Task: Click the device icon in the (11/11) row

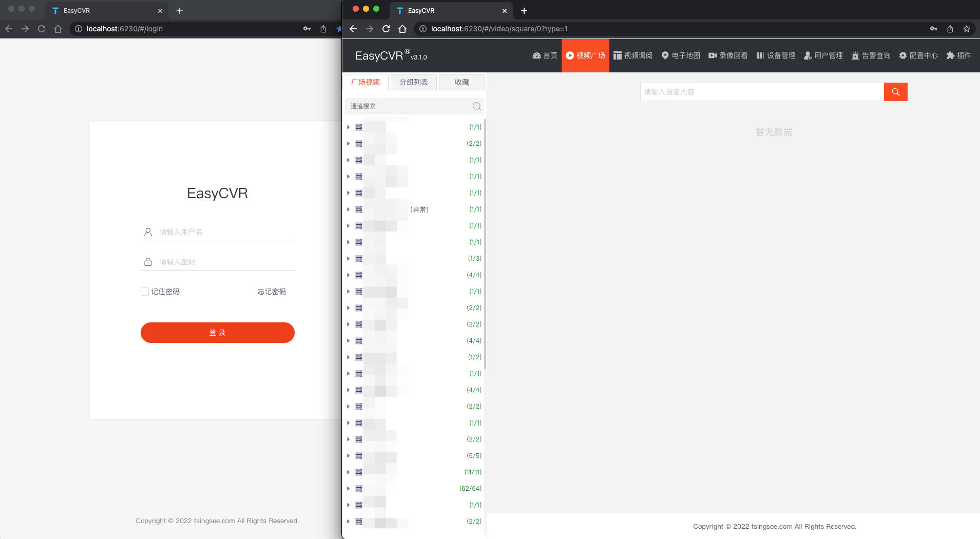Action: pos(359,472)
